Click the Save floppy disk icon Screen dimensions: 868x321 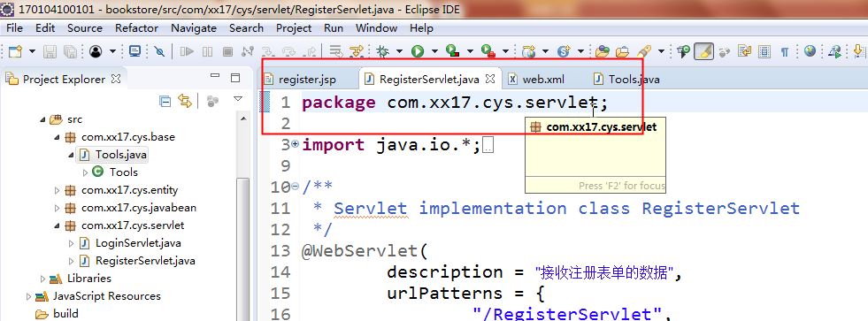tap(50, 51)
